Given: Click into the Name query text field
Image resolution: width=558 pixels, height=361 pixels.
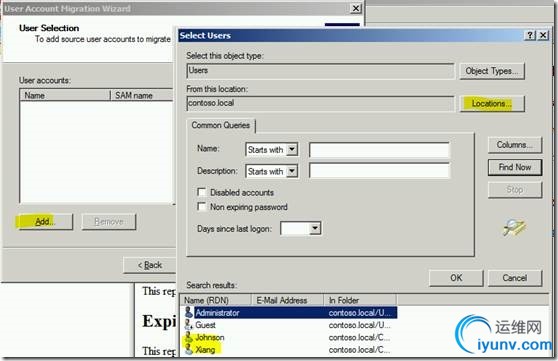Looking at the screenshot, I should coord(379,150).
